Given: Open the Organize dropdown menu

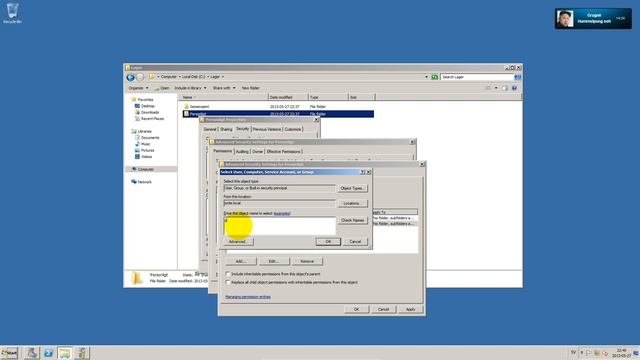Looking at the screenshot, I should pyautogui.click(x=138, y=88).
